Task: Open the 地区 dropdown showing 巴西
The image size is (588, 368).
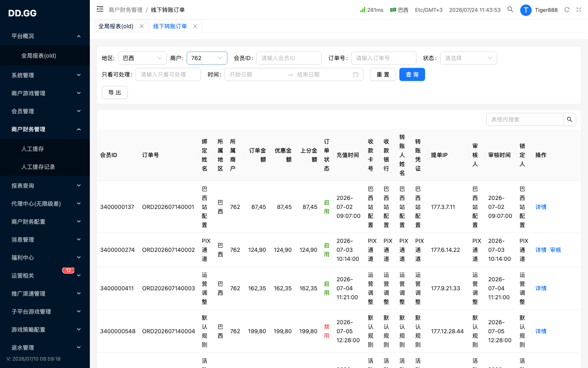Action: click(143, 58)
